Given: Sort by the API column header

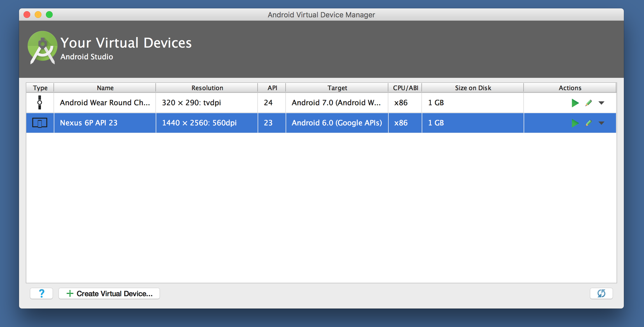Looking at the screenshot, I should (272, 88).
